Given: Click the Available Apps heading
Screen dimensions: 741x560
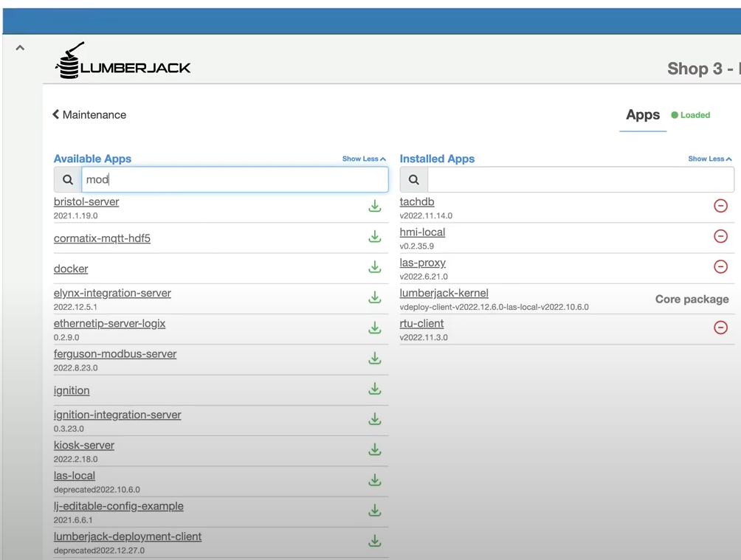Looking at the screenshot, I should (x=93, y=159).
